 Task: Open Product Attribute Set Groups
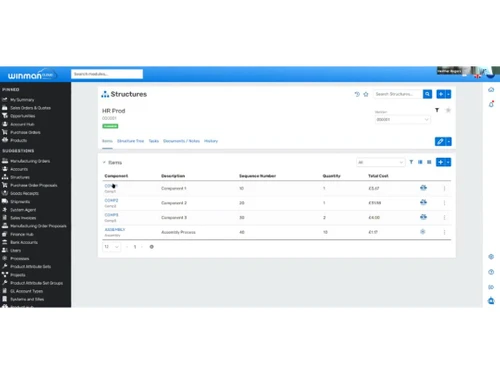36,283
